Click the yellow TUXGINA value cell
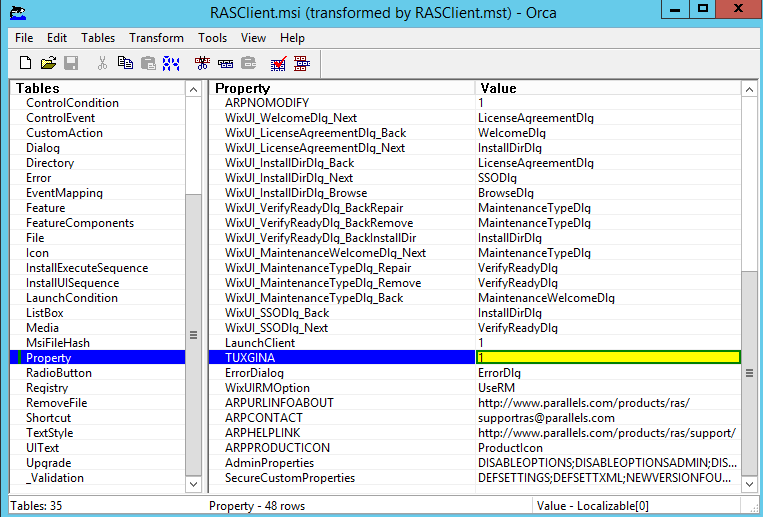Viewport: 763px width, 517px height. point(607,358)
